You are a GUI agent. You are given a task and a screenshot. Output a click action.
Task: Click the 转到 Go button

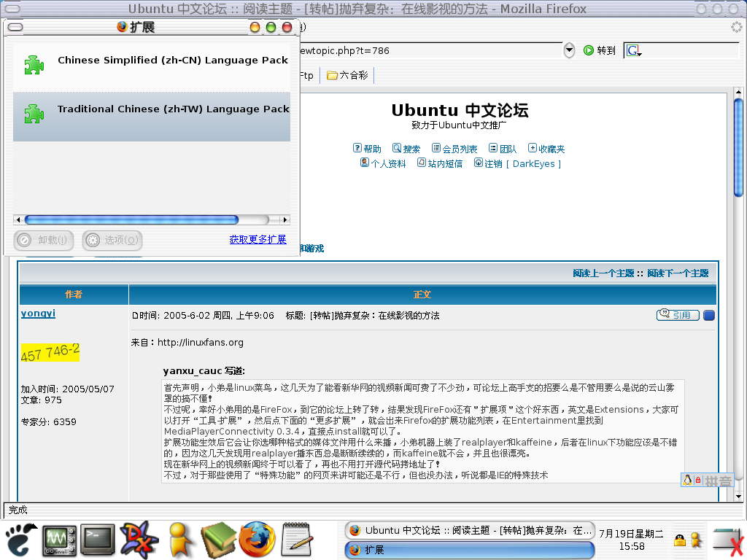pos(600,50)
